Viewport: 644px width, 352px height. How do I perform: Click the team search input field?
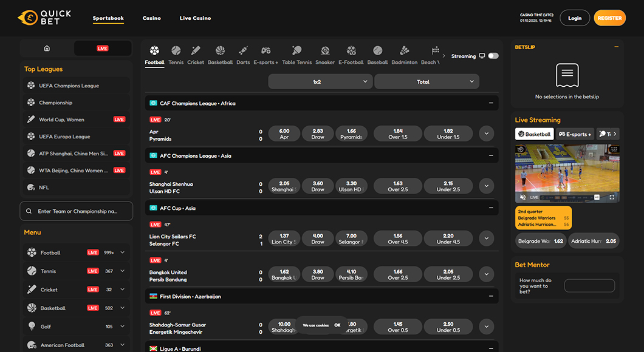tap(76, 211)
